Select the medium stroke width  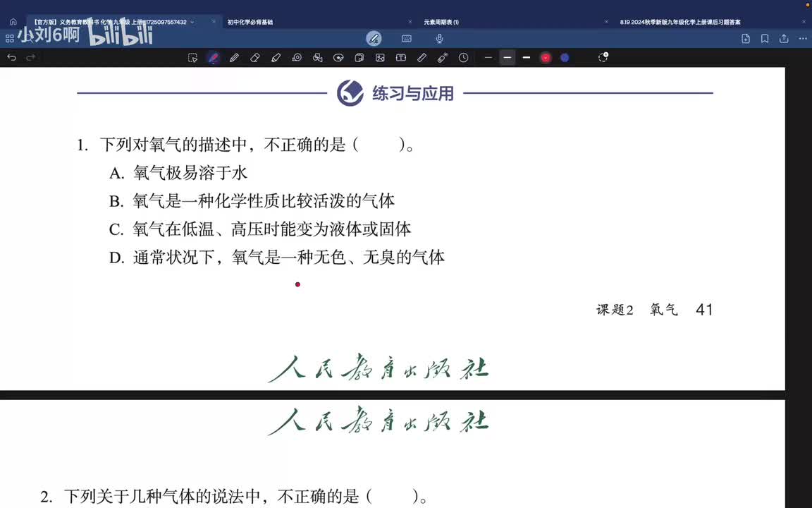point(508,58)
